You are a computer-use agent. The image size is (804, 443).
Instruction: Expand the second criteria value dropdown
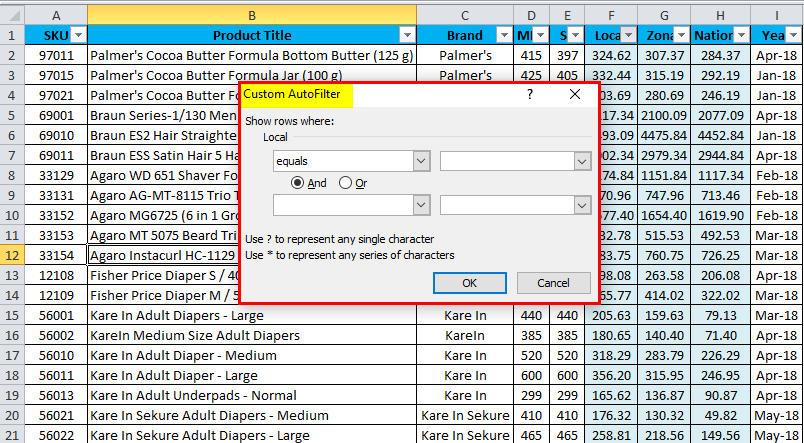pyautogui.click(x=581, y=206)
